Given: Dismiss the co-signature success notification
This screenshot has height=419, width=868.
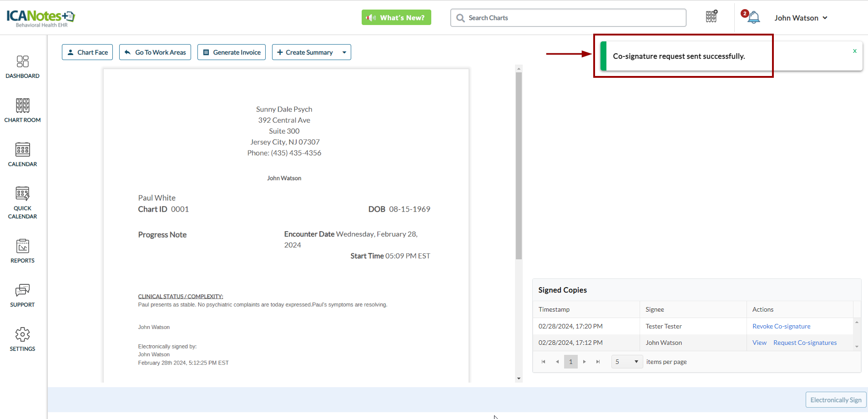Looking at the screenshot, I should [855, 51].
